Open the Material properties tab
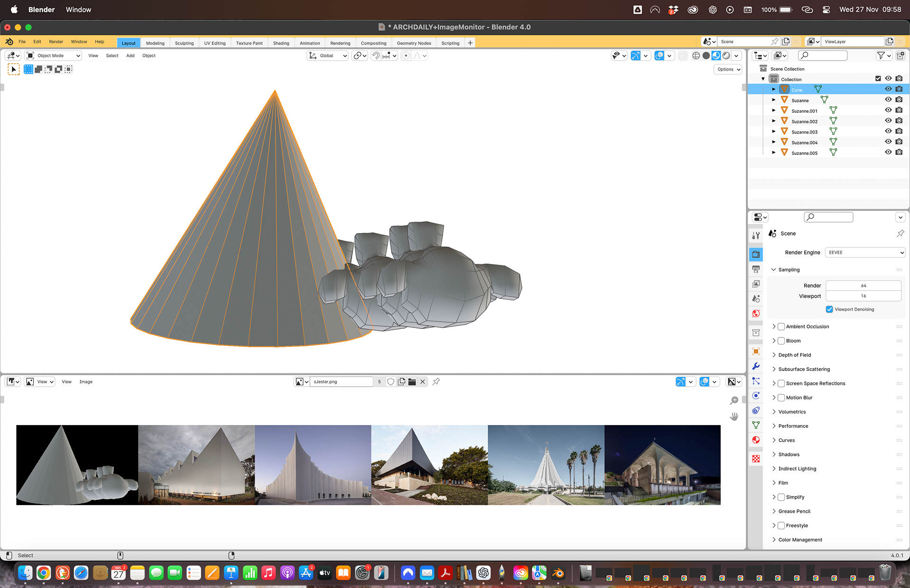The width and height of the screenshot is (910, 588). tap(756, 440)
